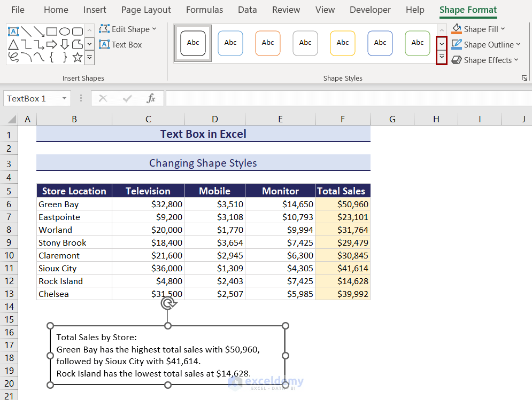Switch to the Review tab

[x=286, y=10]
